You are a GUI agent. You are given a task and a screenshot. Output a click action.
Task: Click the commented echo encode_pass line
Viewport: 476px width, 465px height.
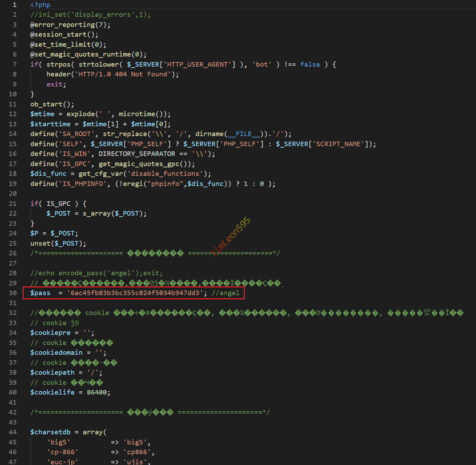pos(96,273)
